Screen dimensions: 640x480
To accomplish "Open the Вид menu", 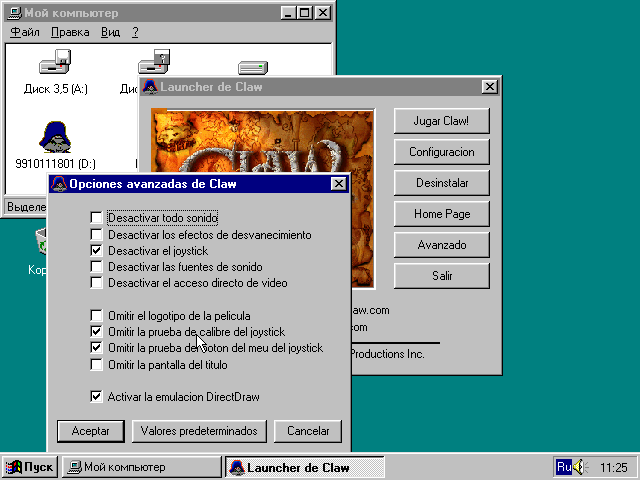I will point(111,32).
